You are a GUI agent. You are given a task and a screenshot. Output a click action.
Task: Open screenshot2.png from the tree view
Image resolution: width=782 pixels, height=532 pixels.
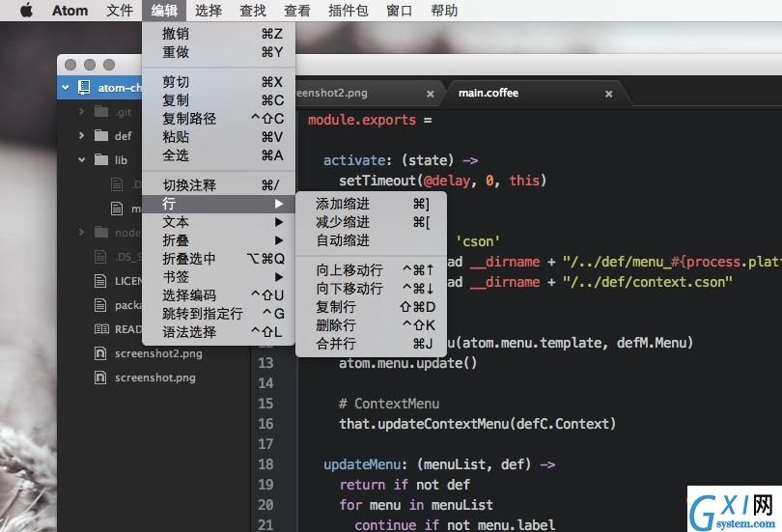point(158,353)
